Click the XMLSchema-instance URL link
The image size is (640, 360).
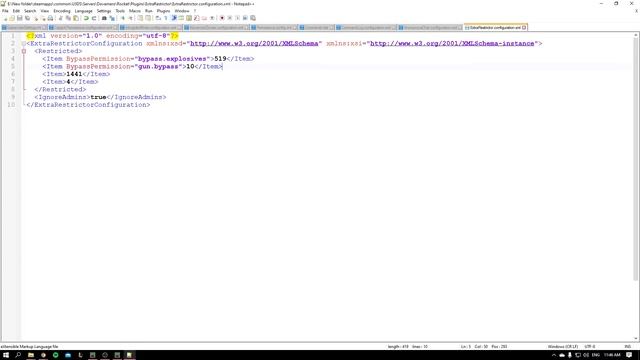tap(452, 43)
